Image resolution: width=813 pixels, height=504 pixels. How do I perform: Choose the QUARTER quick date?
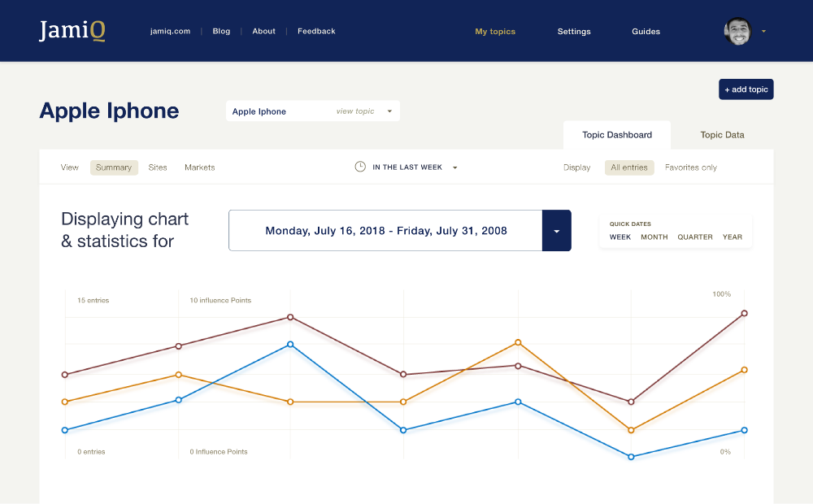click(695, 237)
